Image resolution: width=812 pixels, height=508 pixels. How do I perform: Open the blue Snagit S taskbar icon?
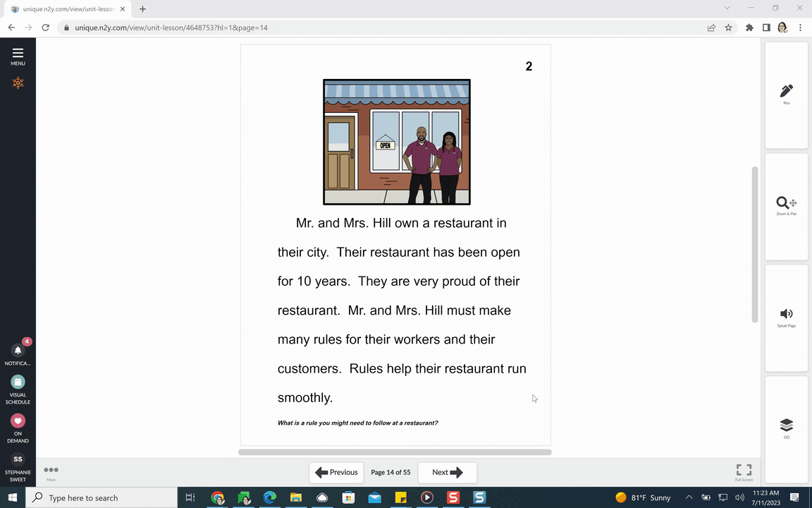pyautogui.click(x=479, y=497)
